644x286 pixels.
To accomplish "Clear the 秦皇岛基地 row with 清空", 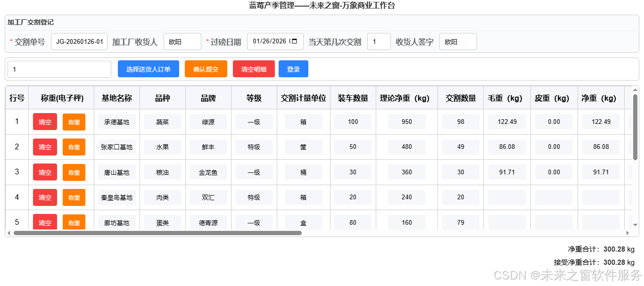I will (45, 197).
